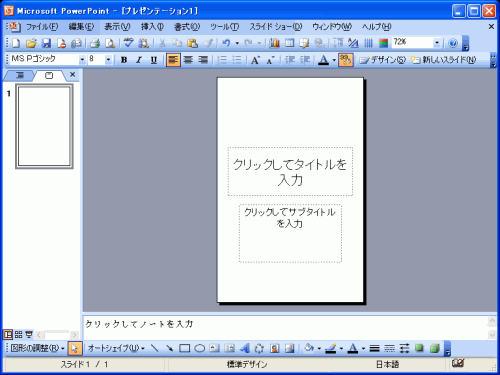Open the 72% zoom dropdown
This screenshot has height=375, width=500.
coord(437,43)
